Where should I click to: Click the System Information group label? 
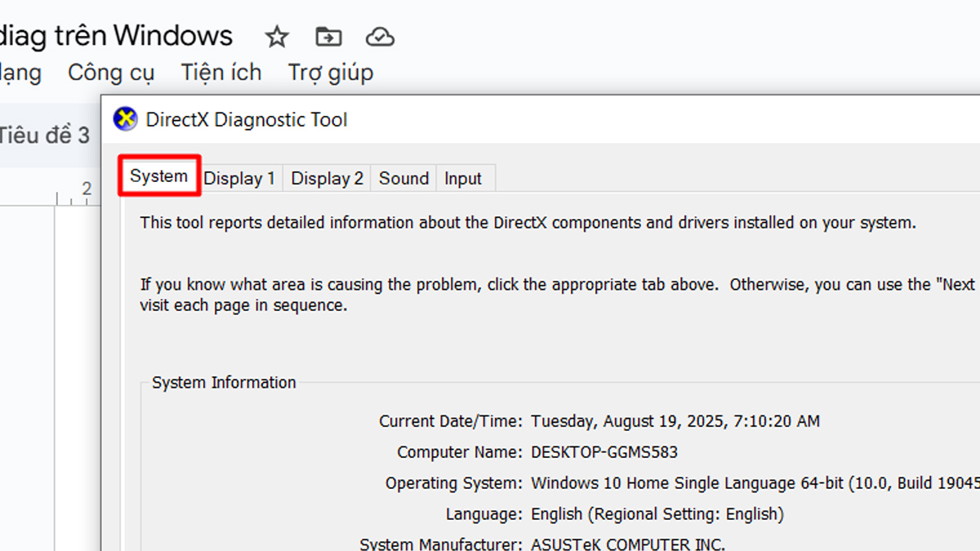(x=224, y=382)
